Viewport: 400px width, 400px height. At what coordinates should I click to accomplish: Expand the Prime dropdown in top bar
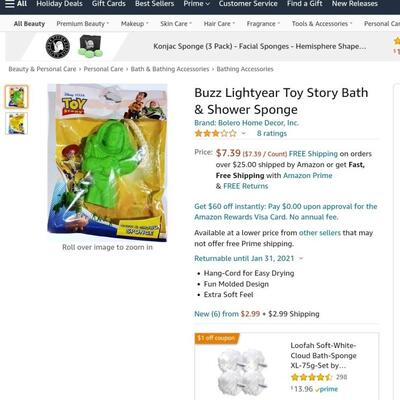197,4
